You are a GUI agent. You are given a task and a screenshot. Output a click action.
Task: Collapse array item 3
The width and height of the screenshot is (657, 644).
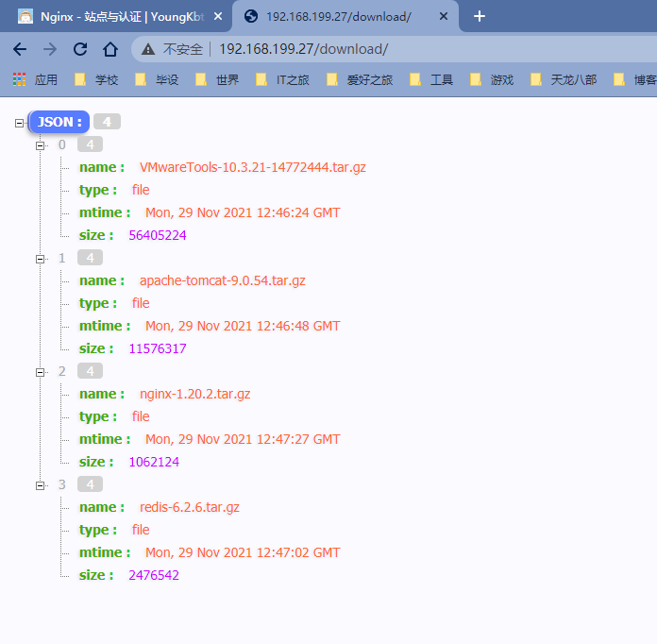[41, 485]
